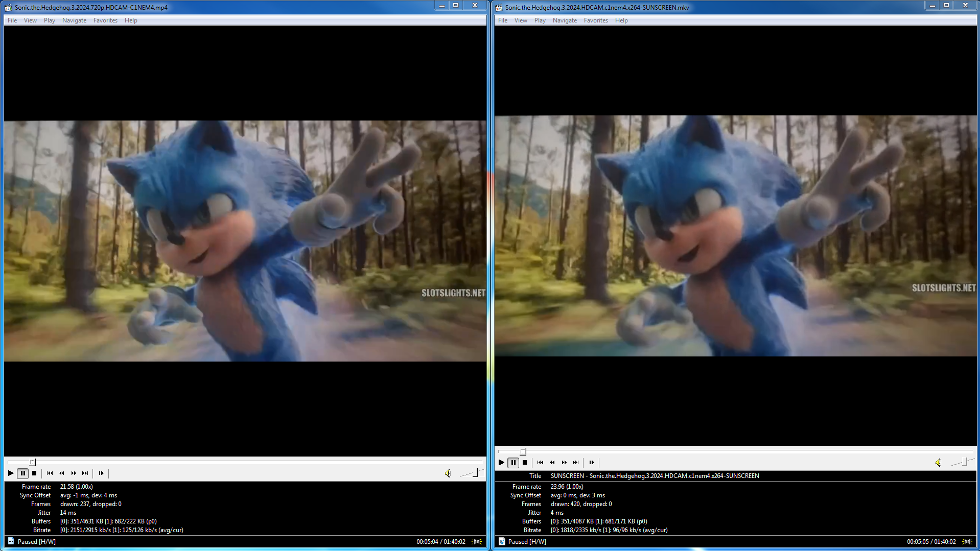Image resolution: width=980 pixels, height=551 pixels.
Task: Click Stop button in right player
Action: point(525,463)
